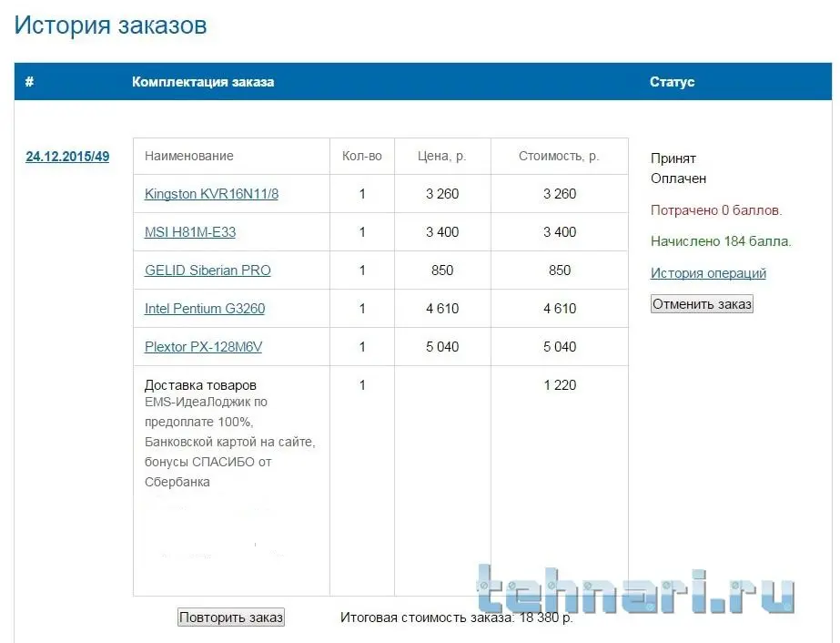Click the Статус column header

[673, 82]
